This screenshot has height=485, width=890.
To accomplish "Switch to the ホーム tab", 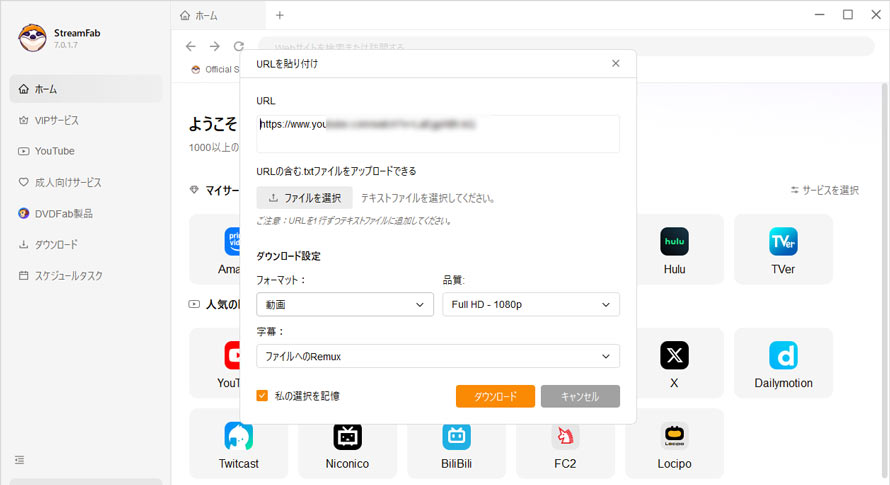I will (218, 15).
